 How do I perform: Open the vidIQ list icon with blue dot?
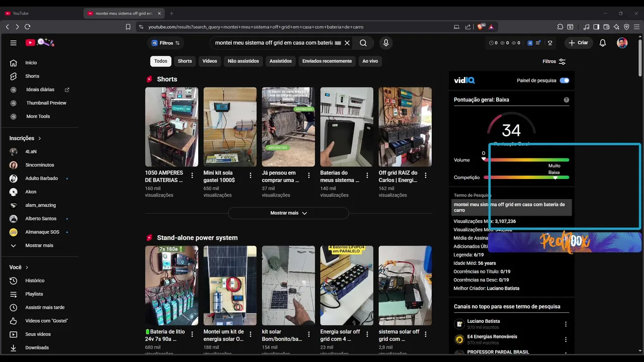click(x=538, y=43)
